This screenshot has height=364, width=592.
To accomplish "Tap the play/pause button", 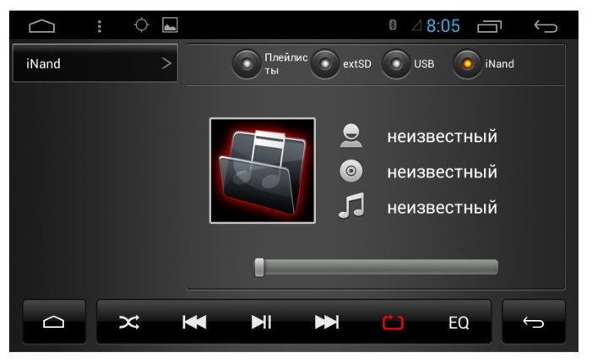I will point(261,323).
